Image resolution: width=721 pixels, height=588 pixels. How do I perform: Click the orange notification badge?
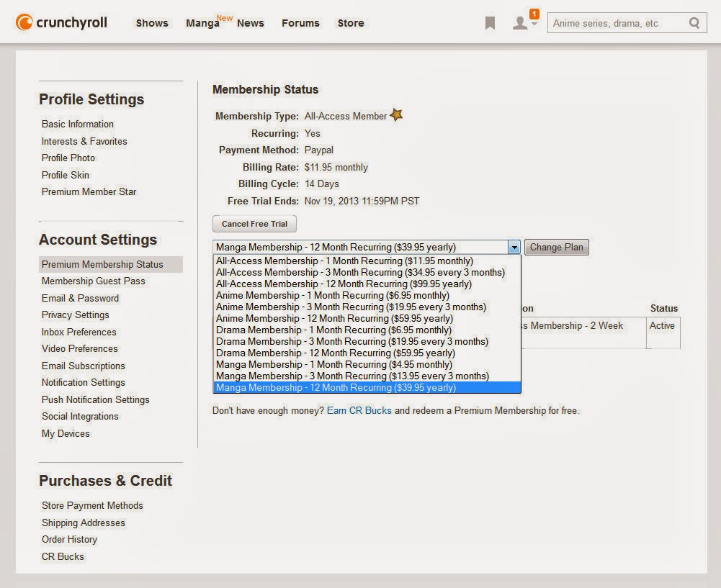pyautogui.click(x=534, y=14)
